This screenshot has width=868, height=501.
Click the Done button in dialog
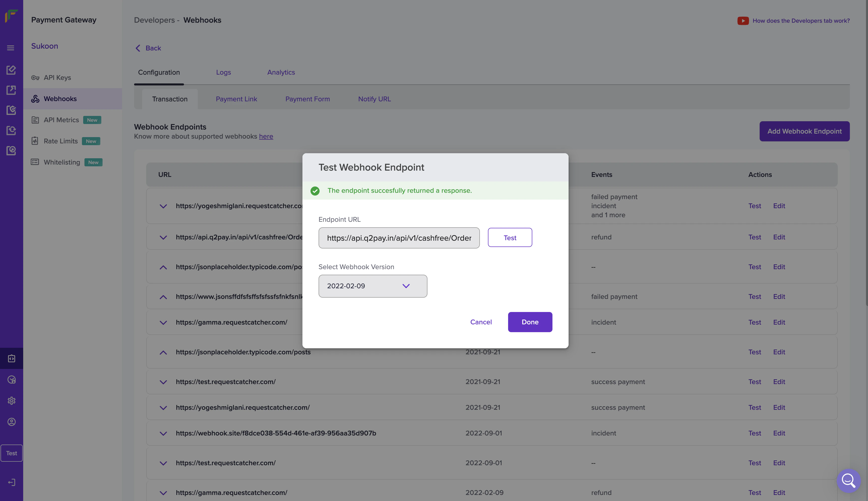(530, 322)
